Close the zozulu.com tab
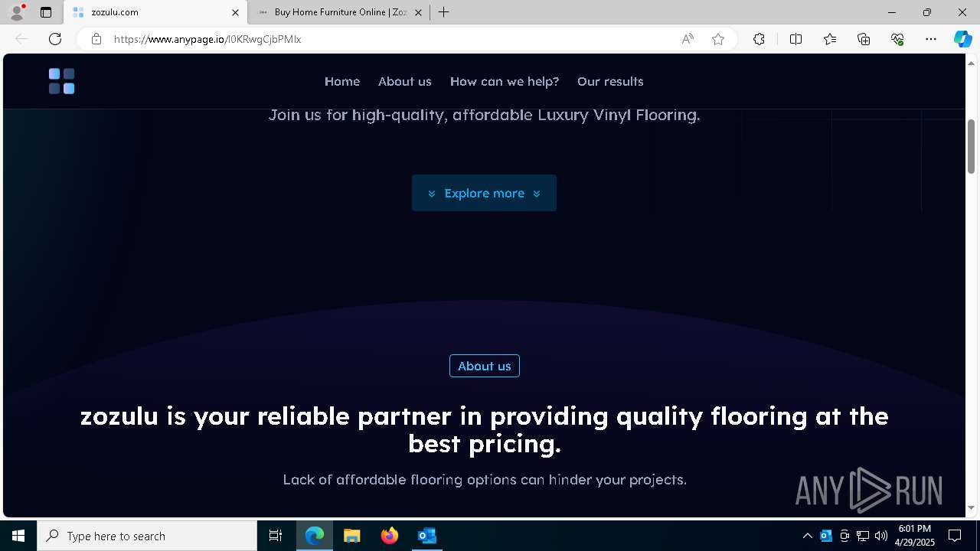The height and width of the screenshot is (551, 980). point(235,12)
